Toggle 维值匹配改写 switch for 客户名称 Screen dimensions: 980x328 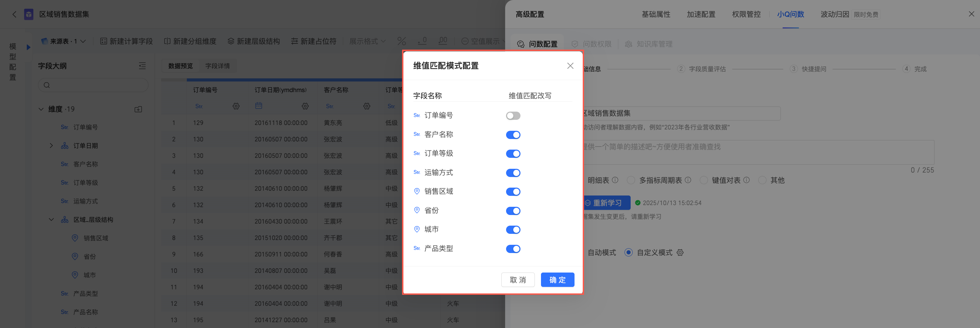513,135
